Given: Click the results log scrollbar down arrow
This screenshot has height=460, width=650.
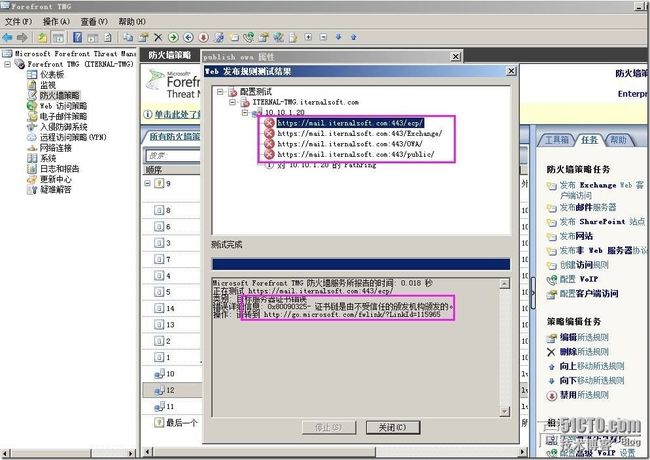Looking at the screenshot, I should 504,411.
